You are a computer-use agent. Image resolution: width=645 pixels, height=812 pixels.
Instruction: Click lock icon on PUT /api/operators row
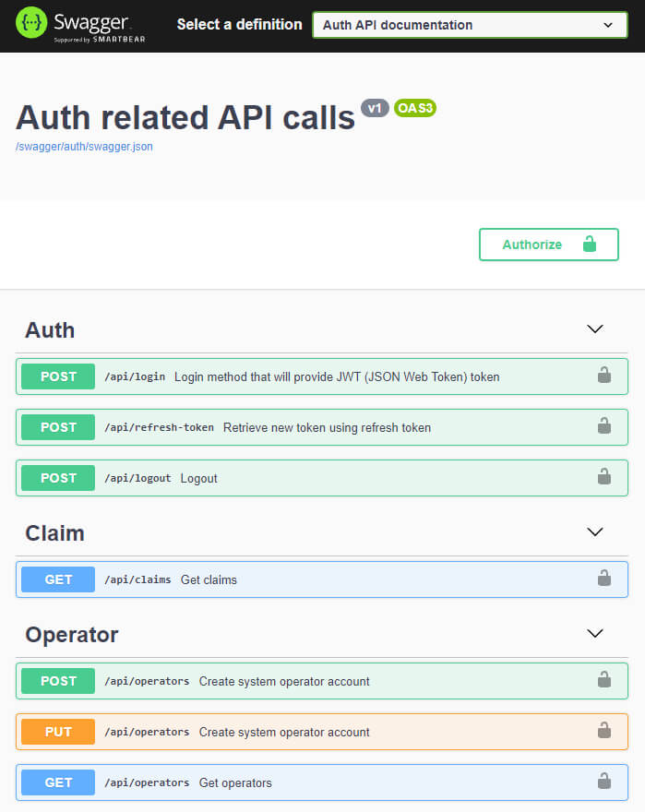click(x=604, y=730)
